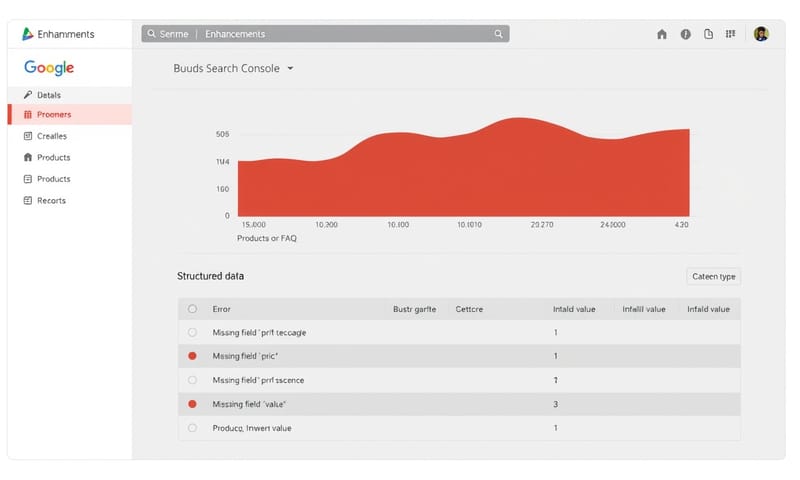Click the home icon in top bar
Image resolution: width=800 pixels, height=480 pixels.
click(661, 34)
